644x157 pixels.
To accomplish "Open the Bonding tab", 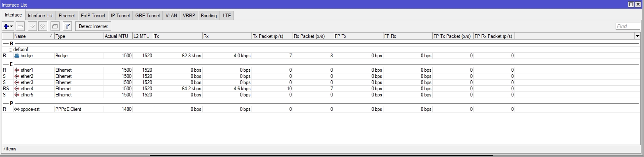I will coord(209,16).
